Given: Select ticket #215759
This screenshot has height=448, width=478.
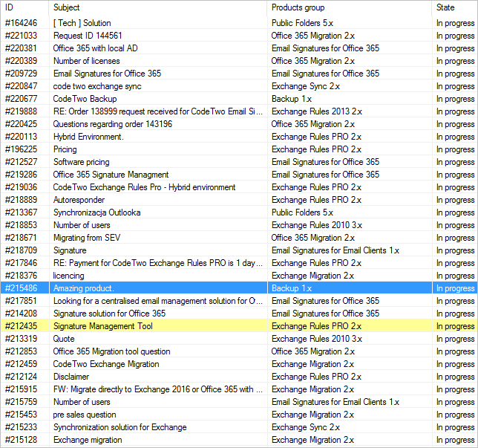Looking at the screenshot, I should coord(21,402).
